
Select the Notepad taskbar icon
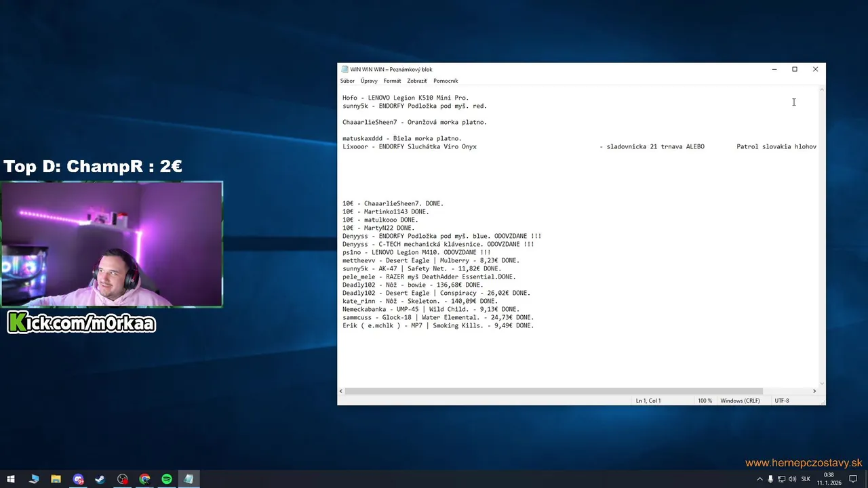point(189,479)
